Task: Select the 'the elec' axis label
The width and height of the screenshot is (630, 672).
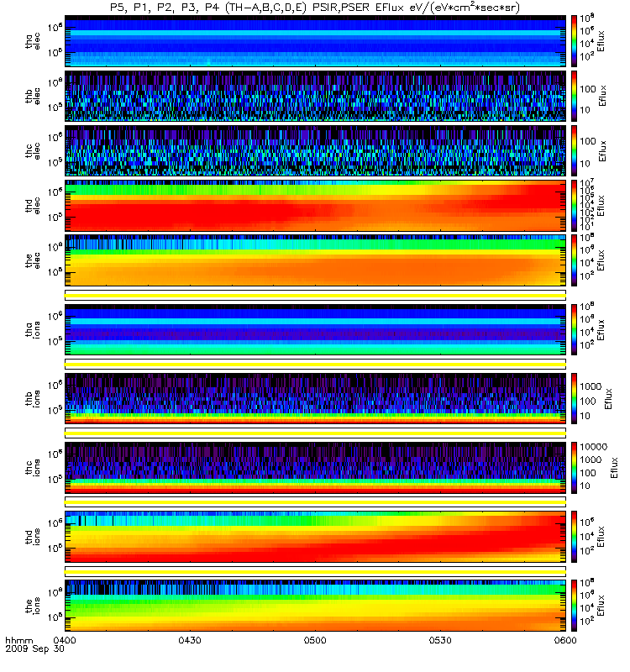Action: (33, 260)
